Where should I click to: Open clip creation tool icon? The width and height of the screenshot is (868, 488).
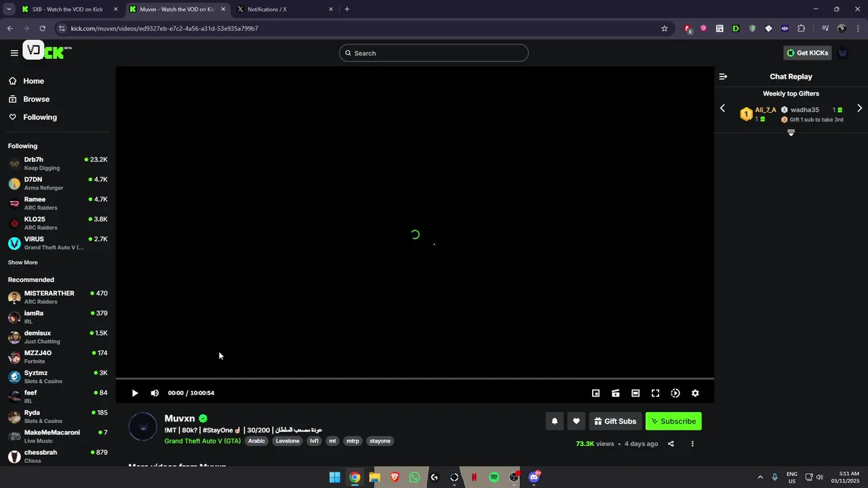pyautogui.click(x=616, y=393)
